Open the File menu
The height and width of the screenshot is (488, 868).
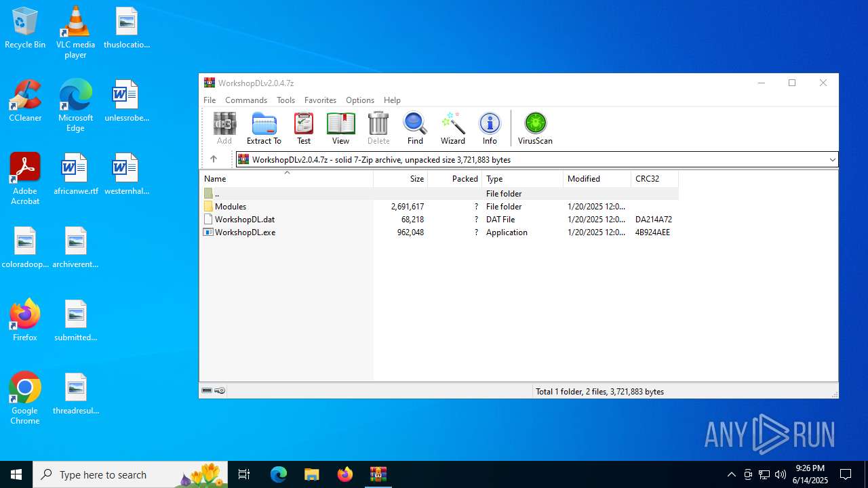point(210,100)
